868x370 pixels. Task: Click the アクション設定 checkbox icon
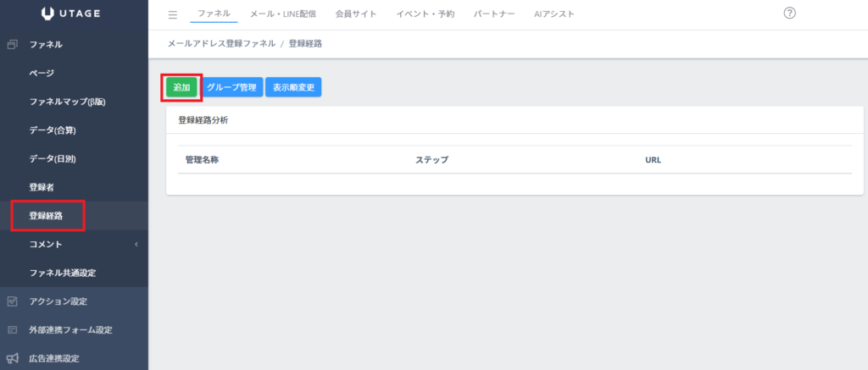point(13,301)
